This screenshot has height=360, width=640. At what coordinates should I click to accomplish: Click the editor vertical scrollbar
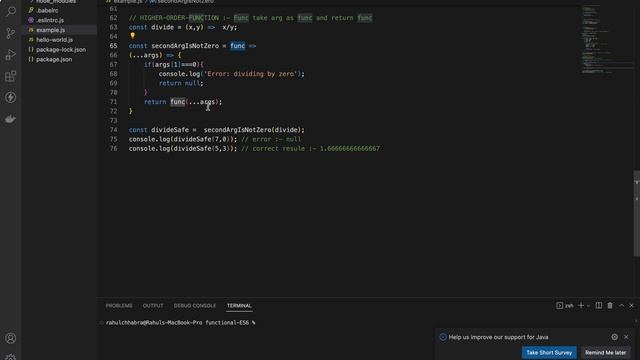coord(636,213)
